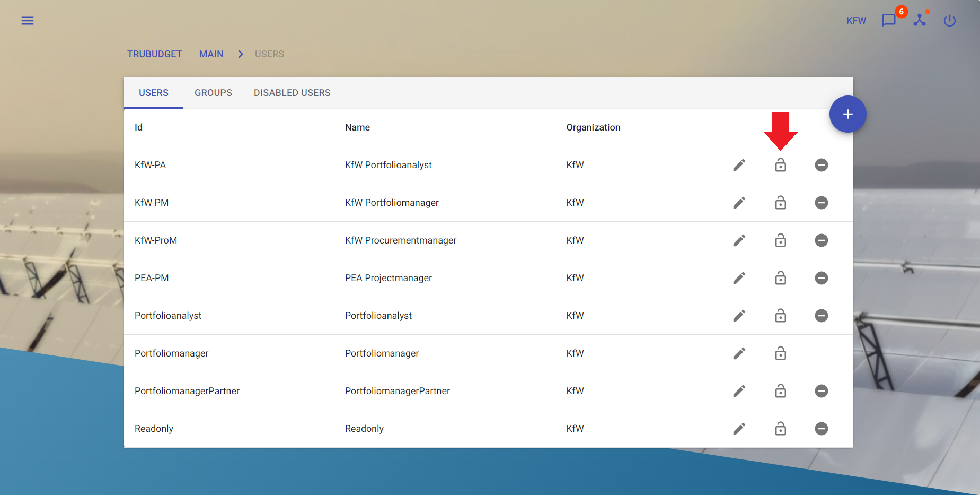980x495 pixels.
Task: Disable the Readonly user
Action: tap(822, 429)
